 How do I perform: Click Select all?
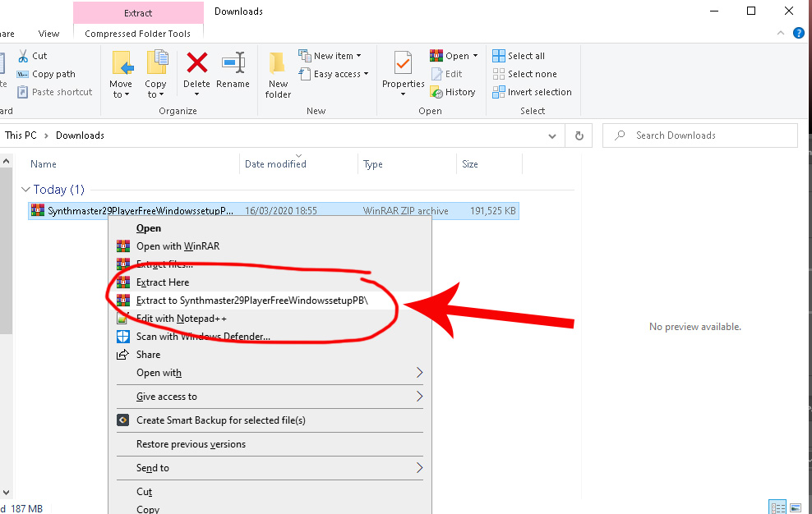[519, 56]
